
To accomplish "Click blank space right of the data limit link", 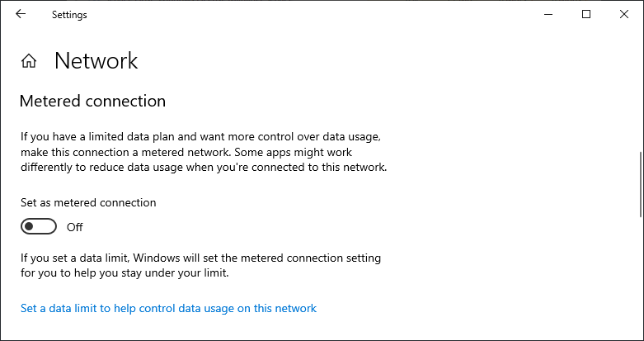I will (x=478, y=308).
